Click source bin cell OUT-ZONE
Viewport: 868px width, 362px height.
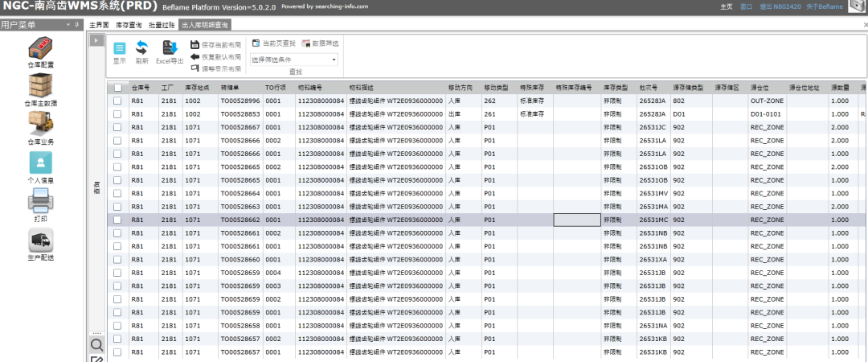pos(768,101)
